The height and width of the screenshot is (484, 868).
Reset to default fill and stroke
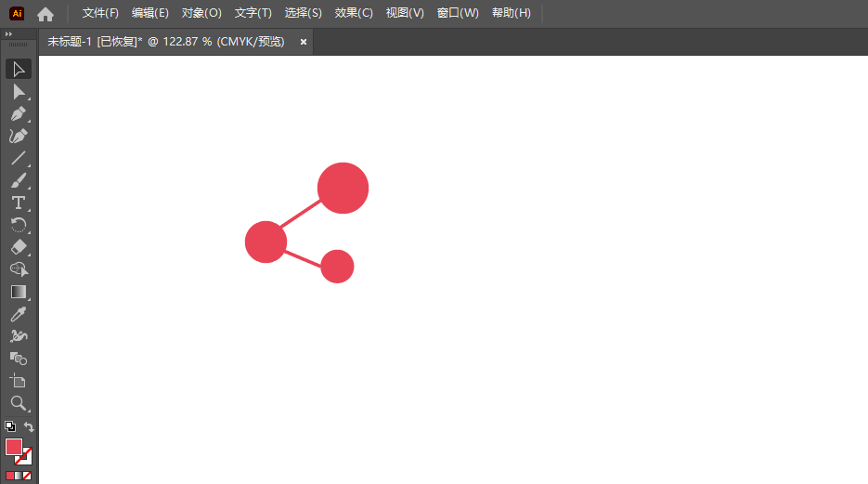10,425
